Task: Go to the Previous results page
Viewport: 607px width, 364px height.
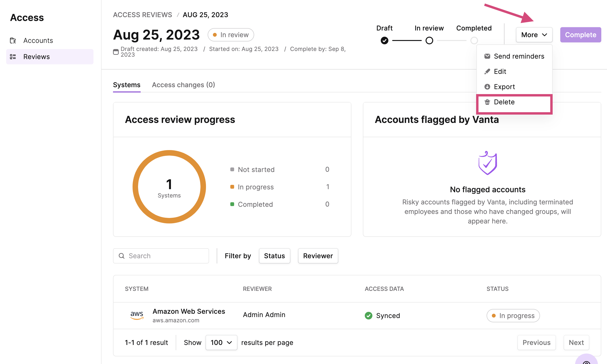Action: click(x=537, y=342)
